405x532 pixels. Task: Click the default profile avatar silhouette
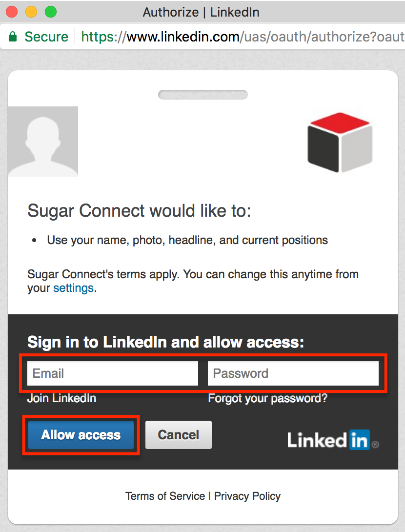coord(42,141)
